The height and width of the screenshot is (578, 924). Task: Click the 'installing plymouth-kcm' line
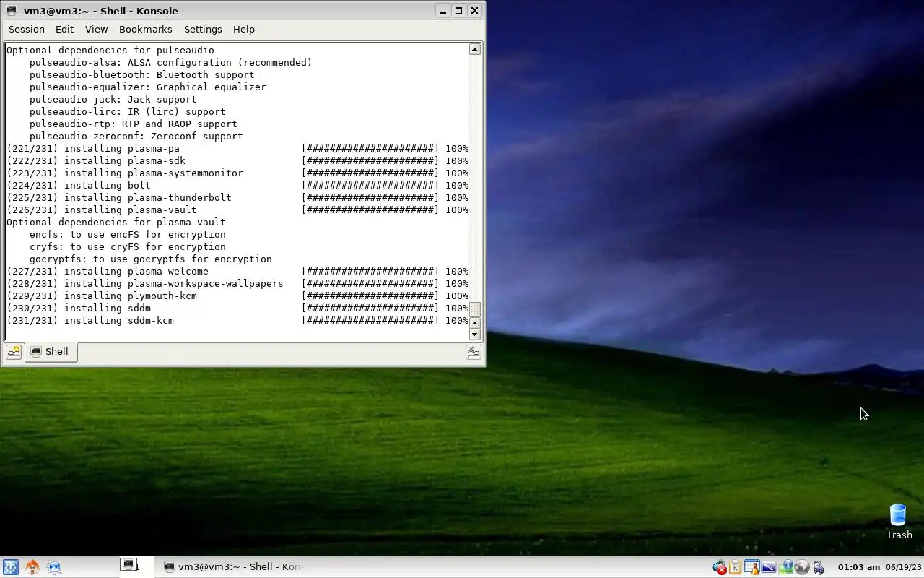[x=237, y=296]
